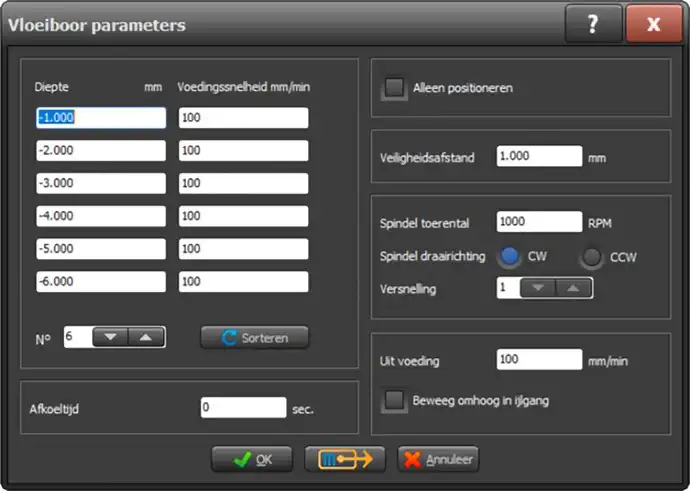
Task: Click the depth field showing -6.000
Action: (101, 282)
